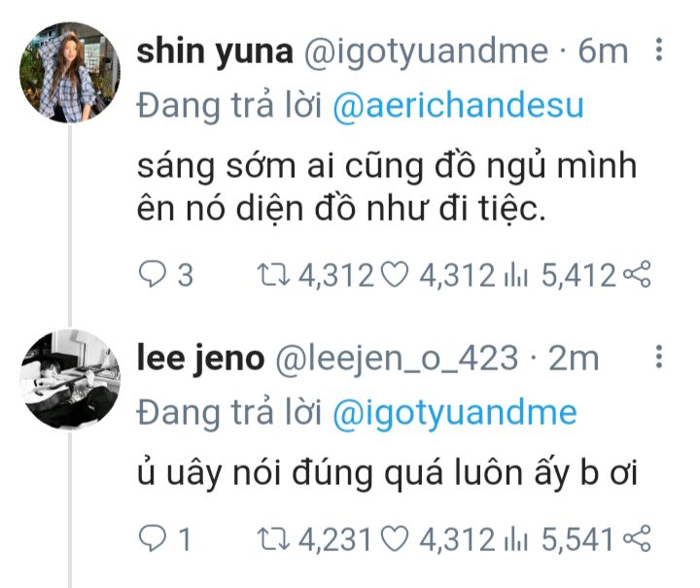Image resolution: width=700 pixels, height=588 pixels.
Task: Open the @aerichandesu mention link
Action: tap(458, 105)
